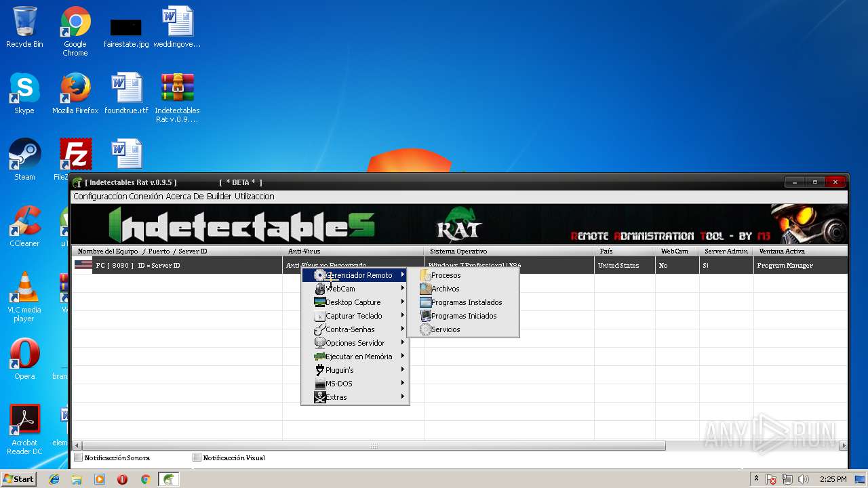Sort by WebCam column header
868x488 pixels.
coord(677,251)
